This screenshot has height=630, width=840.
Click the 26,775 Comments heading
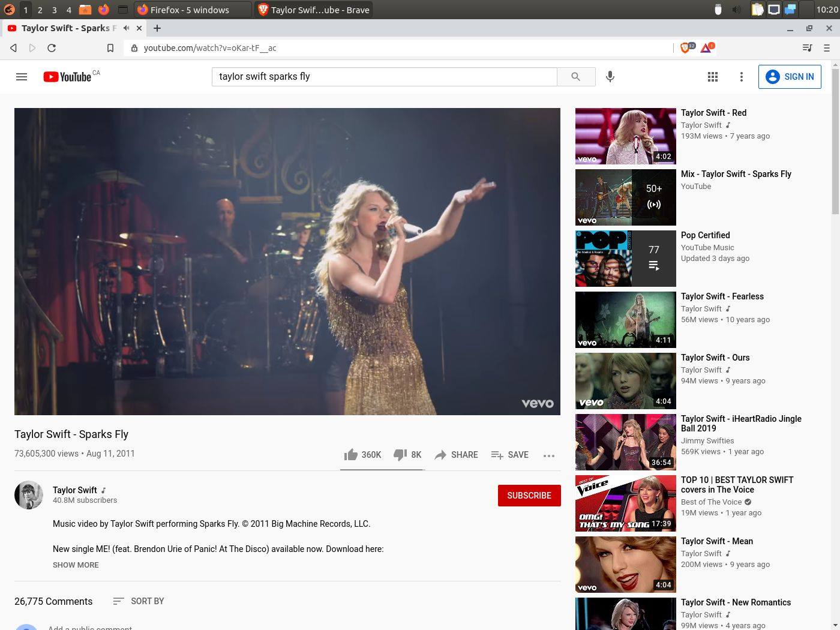[53, 601]
